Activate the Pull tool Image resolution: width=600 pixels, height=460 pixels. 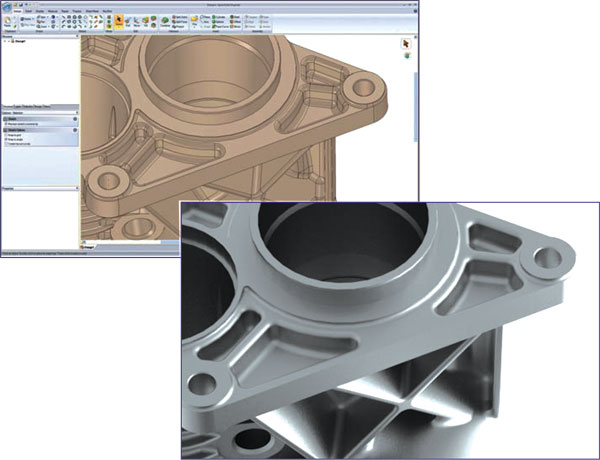pyautogui.click(x=128, y=21)
